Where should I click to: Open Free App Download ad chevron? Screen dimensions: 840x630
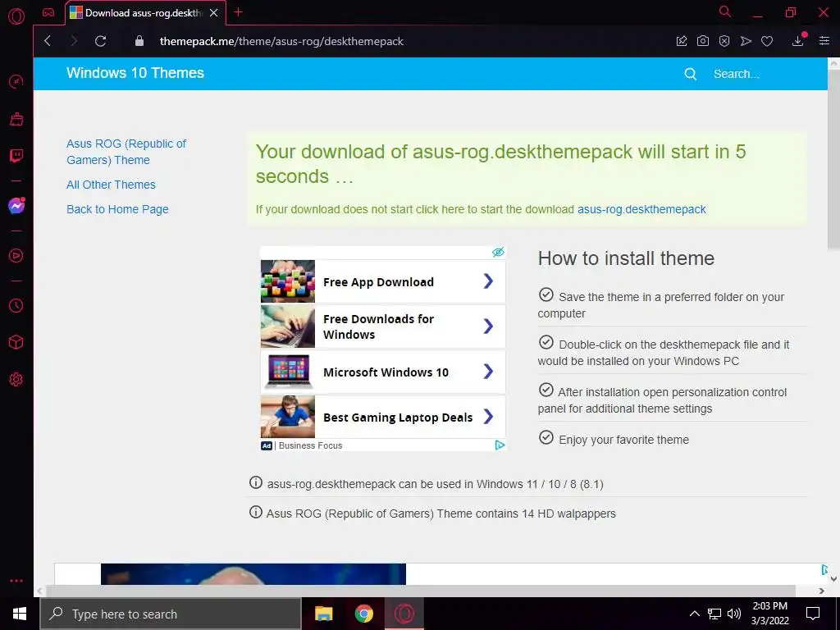(x=488, y=281)
